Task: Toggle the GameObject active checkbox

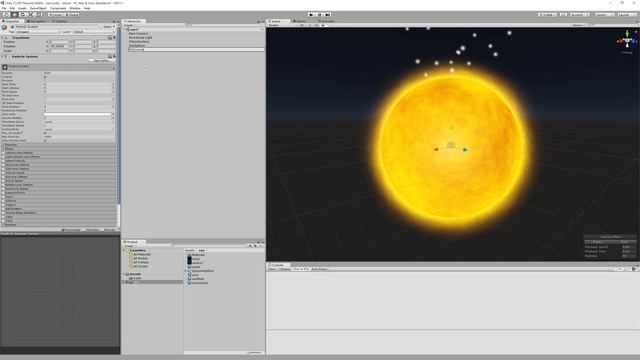Action: (x=13, y=27)
